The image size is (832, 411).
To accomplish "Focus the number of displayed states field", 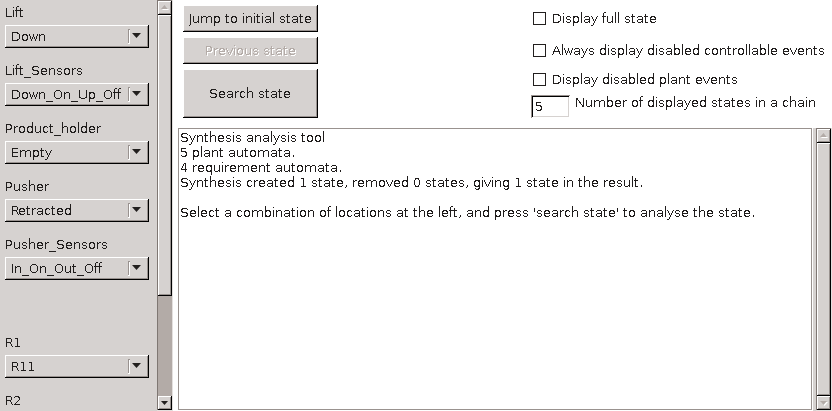I will pyautogui.click(x=549, y=106).
